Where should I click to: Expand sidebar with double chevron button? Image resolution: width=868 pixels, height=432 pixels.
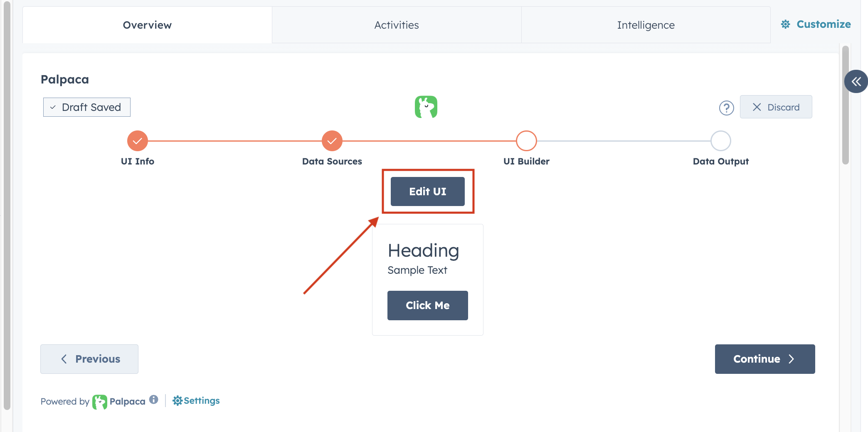click(x=856, y=81)
